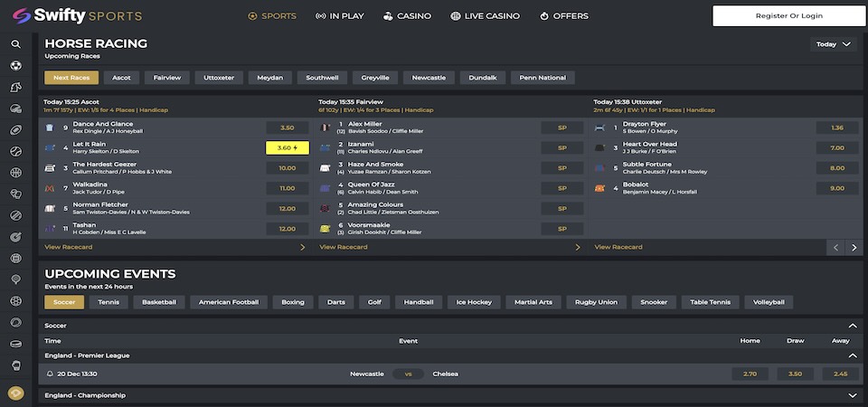Switch to the Volleyball events tab
The width and height of the screenshot is (868, 407).
point(769,302)
